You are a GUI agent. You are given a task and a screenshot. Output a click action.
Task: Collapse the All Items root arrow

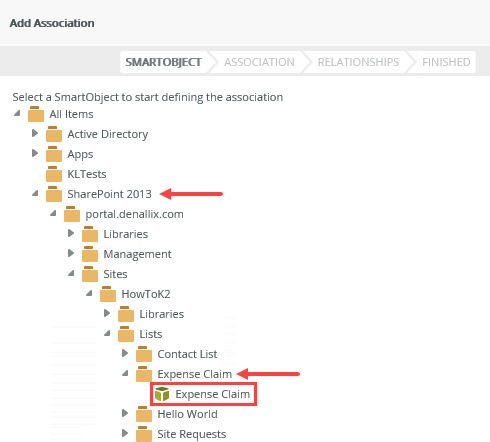click(x=17, y=113)
